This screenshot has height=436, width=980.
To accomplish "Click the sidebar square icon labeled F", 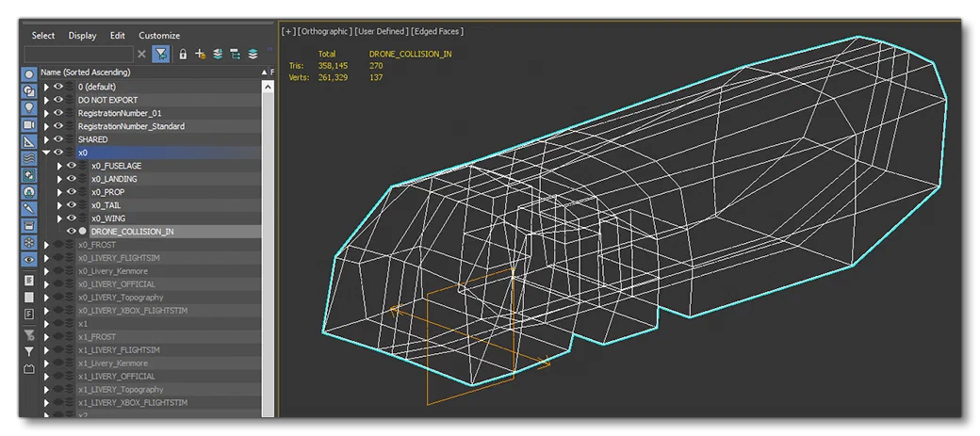I will coord(29,315).
